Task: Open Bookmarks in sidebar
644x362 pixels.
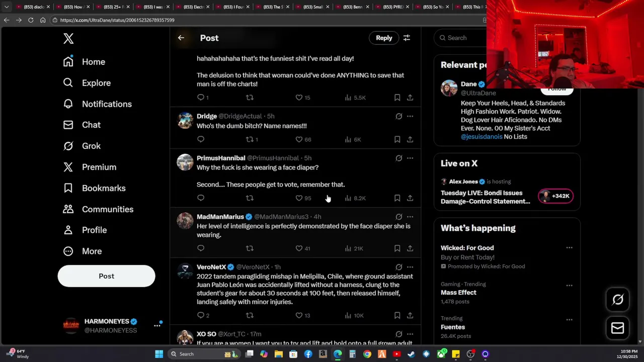Action: [94, 188]
